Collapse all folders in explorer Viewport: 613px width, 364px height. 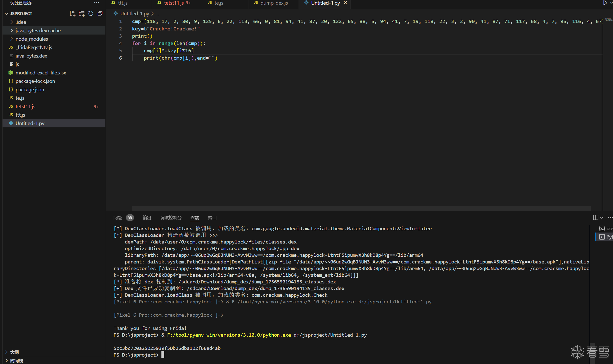pos(100,14)
